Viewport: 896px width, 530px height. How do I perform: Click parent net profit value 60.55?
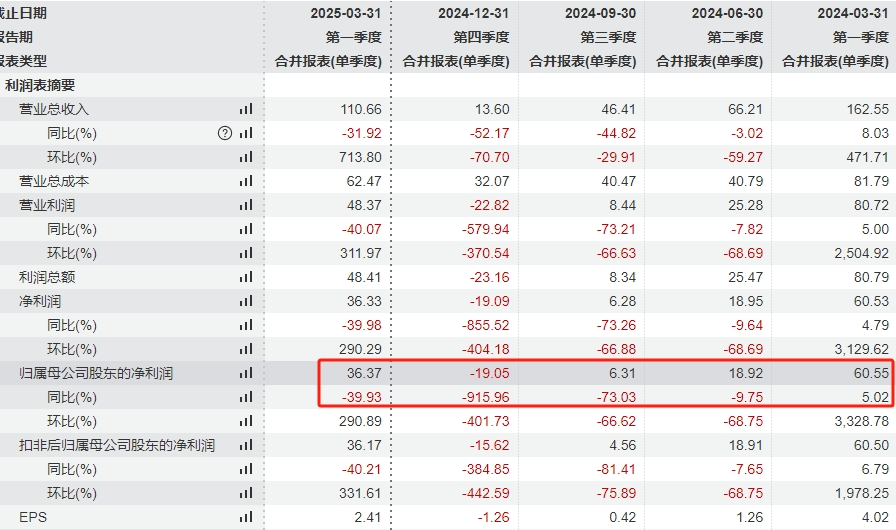[x=871, y=373]
